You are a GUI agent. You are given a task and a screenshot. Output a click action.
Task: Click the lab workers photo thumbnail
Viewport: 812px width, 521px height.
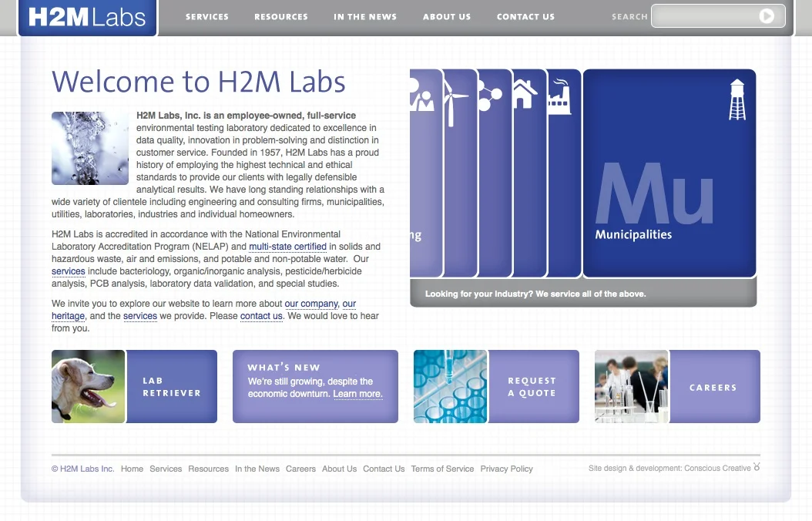coord(631,386)
